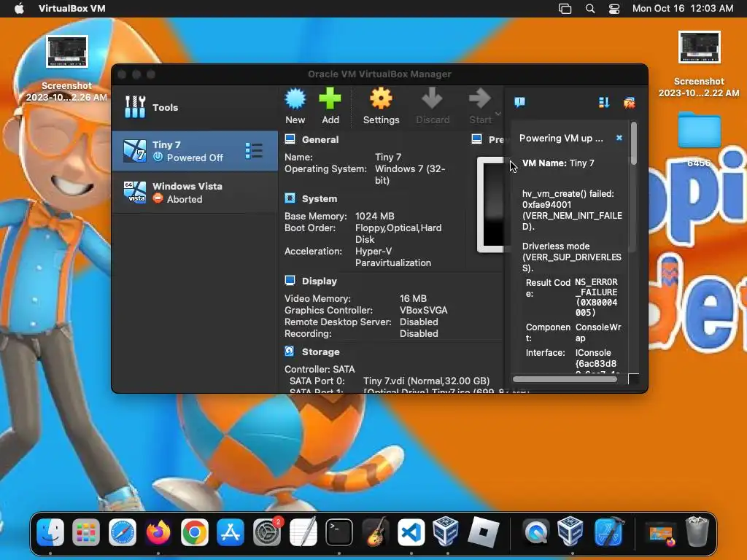The width and height of the screenshot is (747, 560).
Task: Open QuickTime Player from the Dock
Action: point(536,532)
